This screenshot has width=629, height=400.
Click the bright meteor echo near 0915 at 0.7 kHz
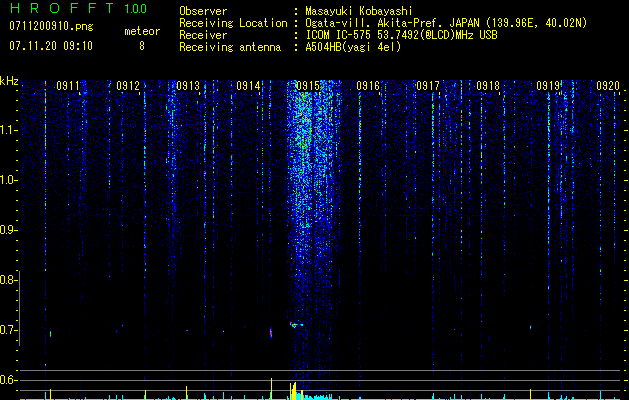[295, 325]
